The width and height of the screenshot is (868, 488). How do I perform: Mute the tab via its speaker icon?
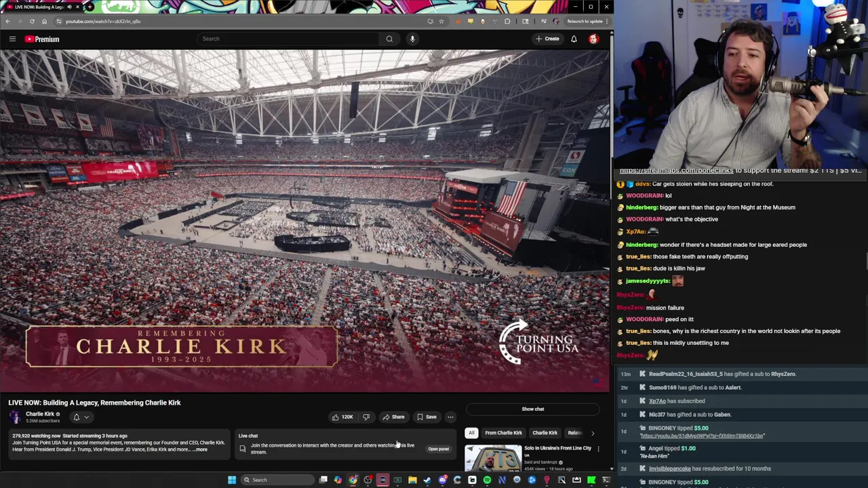[69, 7]
